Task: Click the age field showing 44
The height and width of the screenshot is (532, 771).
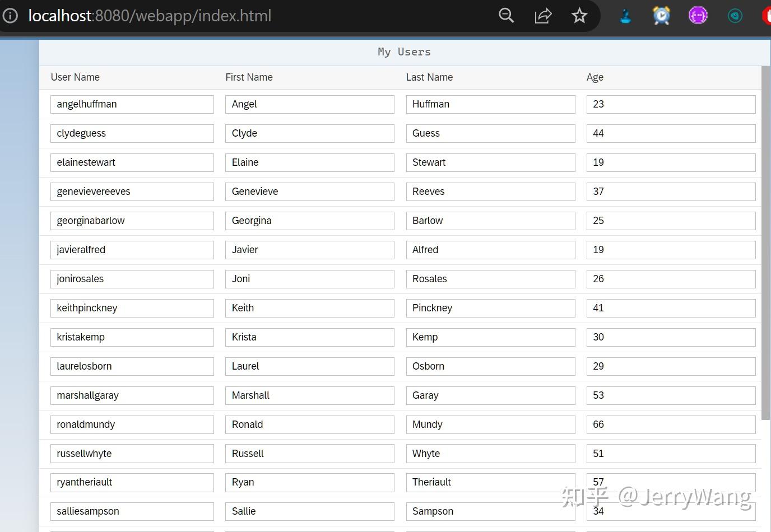Action: [671, 133]
